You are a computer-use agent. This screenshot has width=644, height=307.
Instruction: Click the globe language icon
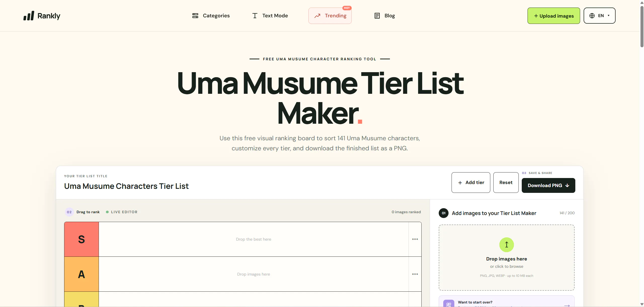click(x=592, y=16)
